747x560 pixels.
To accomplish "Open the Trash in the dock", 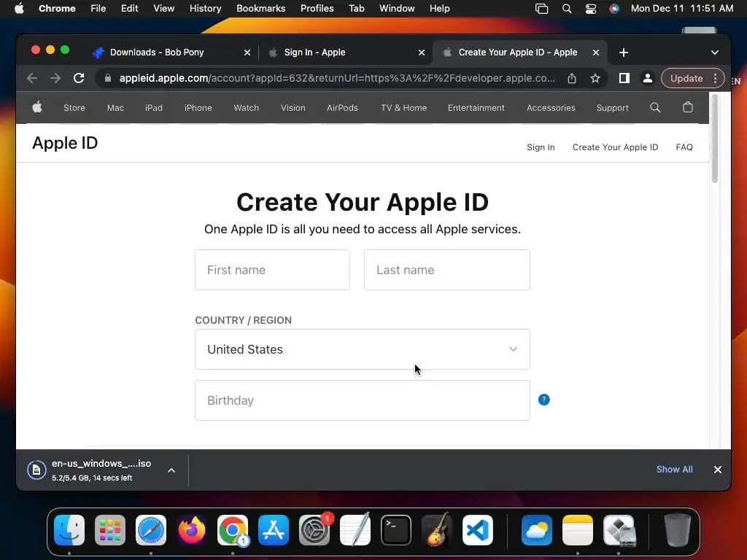I will [678, 530].
